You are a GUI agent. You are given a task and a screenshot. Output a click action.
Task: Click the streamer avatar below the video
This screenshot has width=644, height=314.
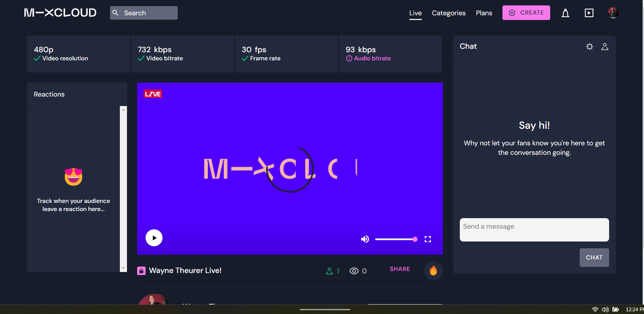154,299
